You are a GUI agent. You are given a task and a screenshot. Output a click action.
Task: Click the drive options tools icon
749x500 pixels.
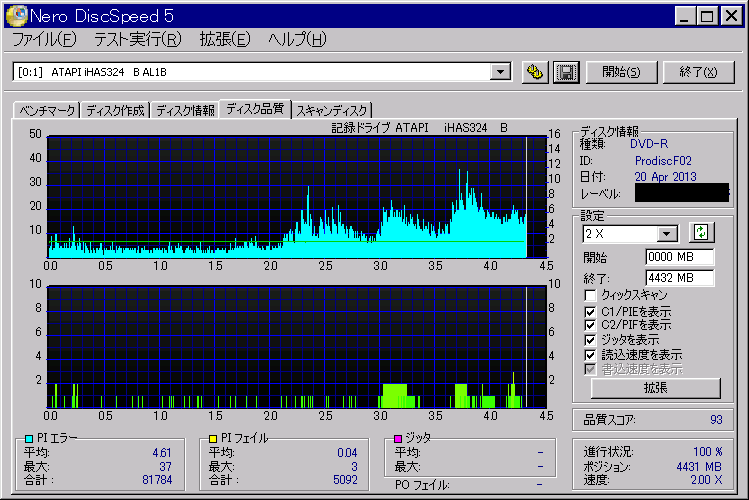click(x=535, y=72)
